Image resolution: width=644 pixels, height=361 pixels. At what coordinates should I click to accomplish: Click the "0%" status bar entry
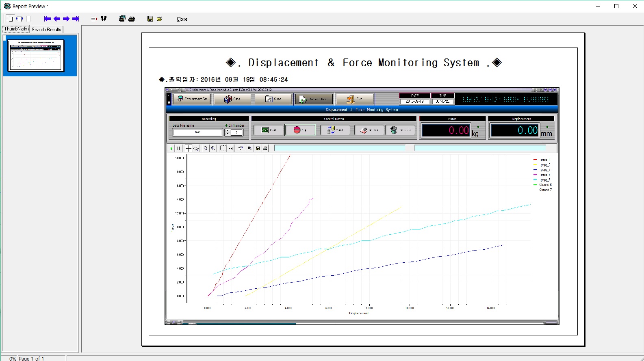tap(13, 359)
